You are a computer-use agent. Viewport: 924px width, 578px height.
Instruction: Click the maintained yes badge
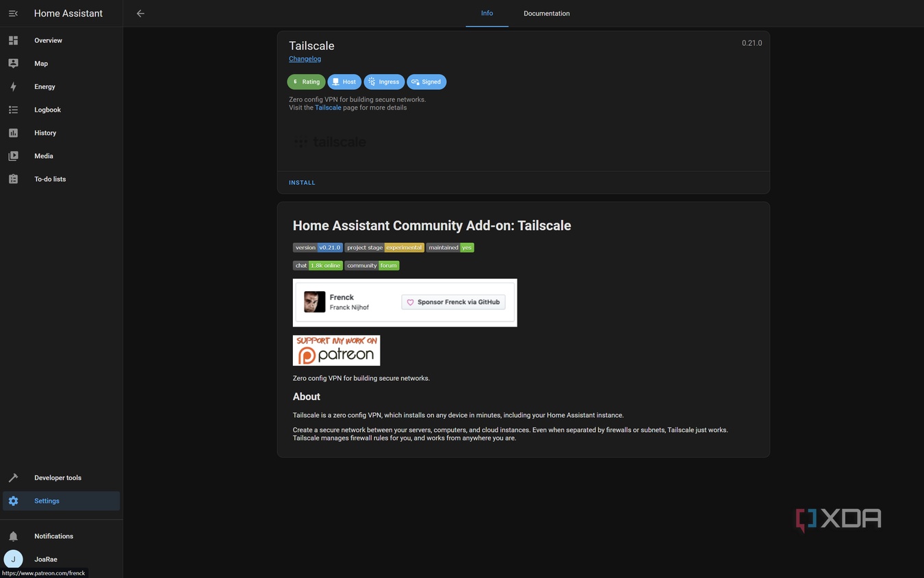pyautogui.click(x=450, y=248)
